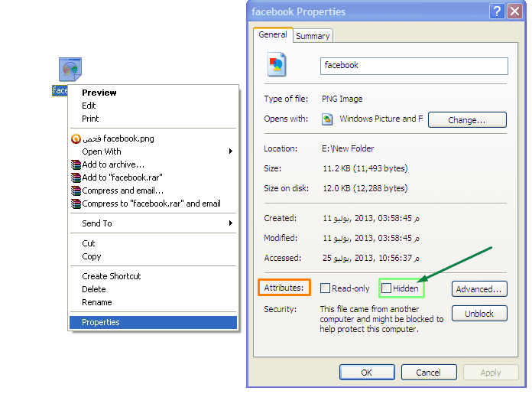Click the PNG file icon in Properties
Image resolution: width=532 pixels, height=394 pixels.
pos(277,63)
